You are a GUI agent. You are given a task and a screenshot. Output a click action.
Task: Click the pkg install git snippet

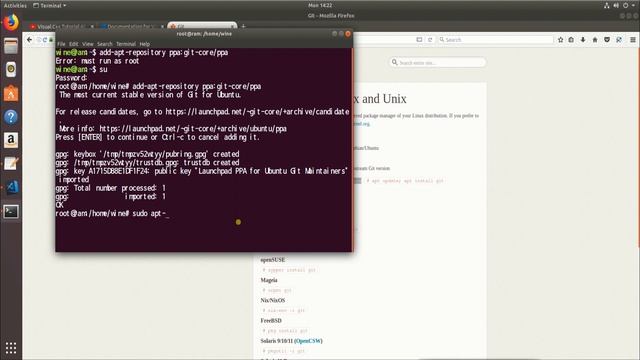(285, 331)
